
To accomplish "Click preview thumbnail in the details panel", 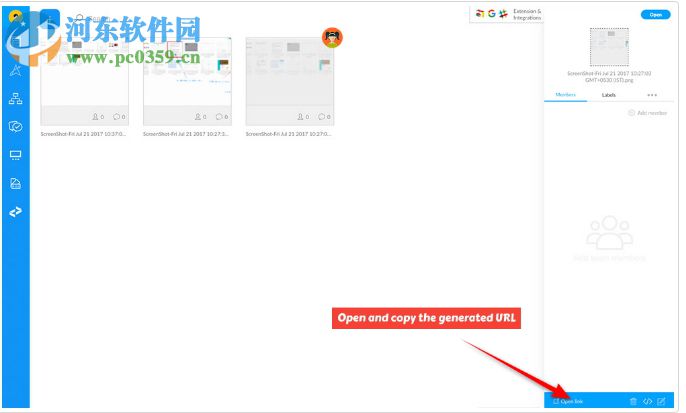I will tap(609, 47).
